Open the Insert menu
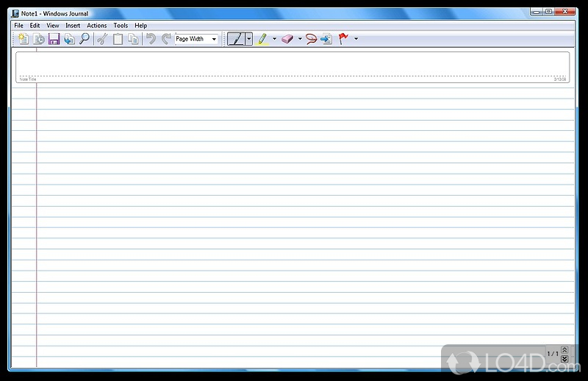 (73, 26)
